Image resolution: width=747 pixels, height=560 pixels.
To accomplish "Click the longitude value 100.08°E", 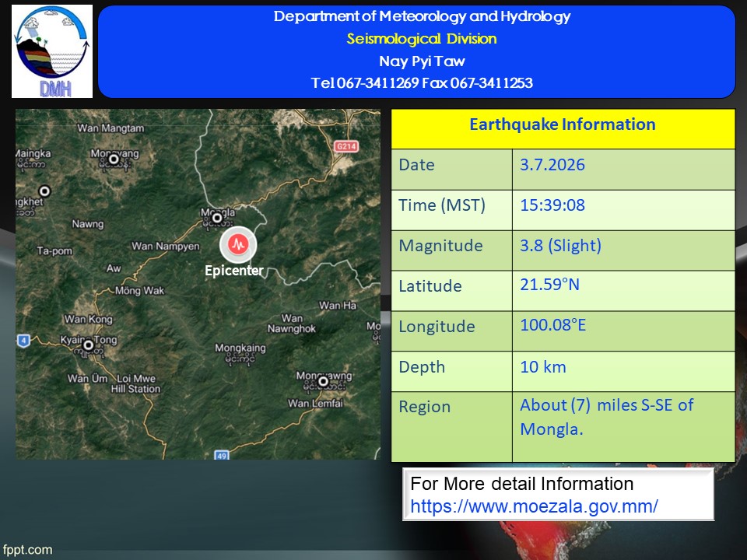I will coord(552,325).
